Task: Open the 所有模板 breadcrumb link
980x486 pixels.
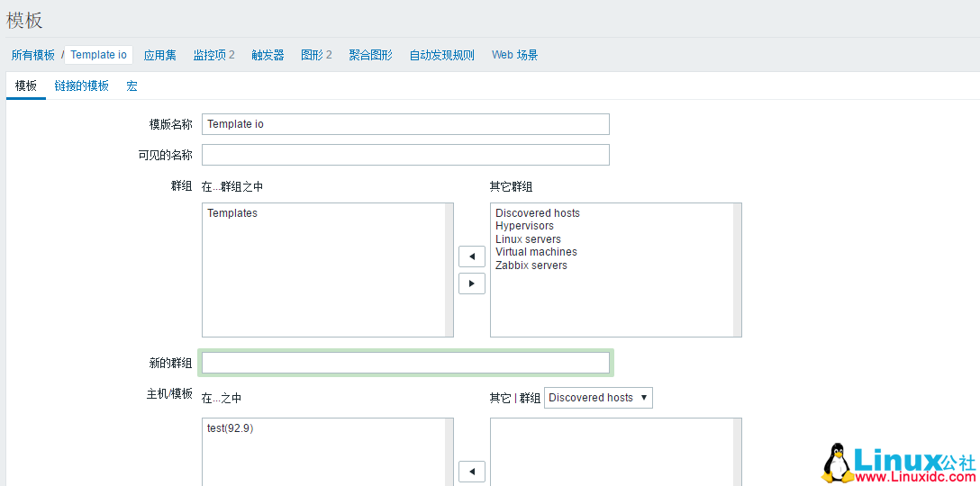Action: click(33, 55)
